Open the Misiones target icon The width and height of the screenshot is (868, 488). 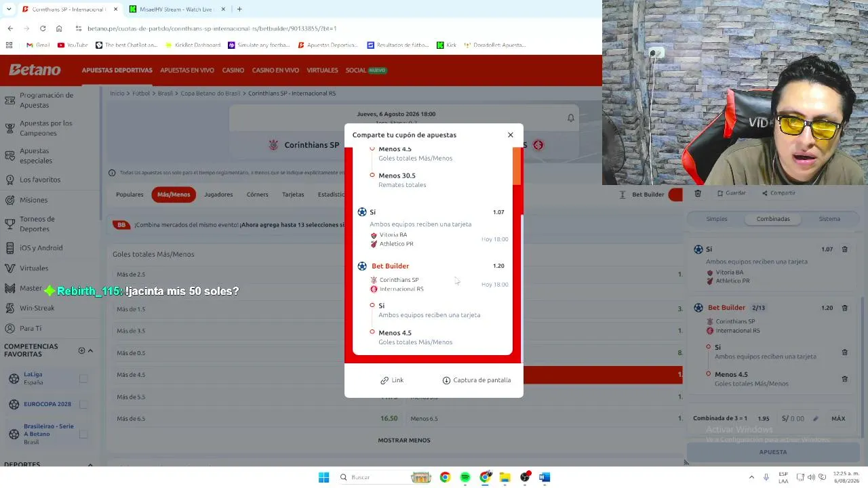pos(10,200)
